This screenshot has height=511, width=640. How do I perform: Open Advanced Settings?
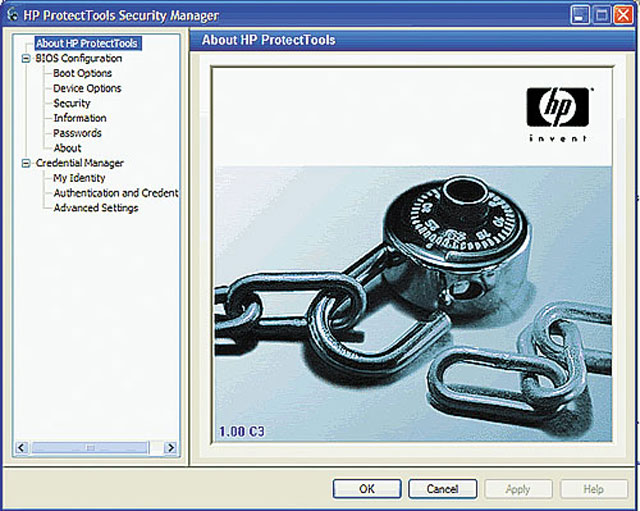pyautogui.click(x=96, y=208)
